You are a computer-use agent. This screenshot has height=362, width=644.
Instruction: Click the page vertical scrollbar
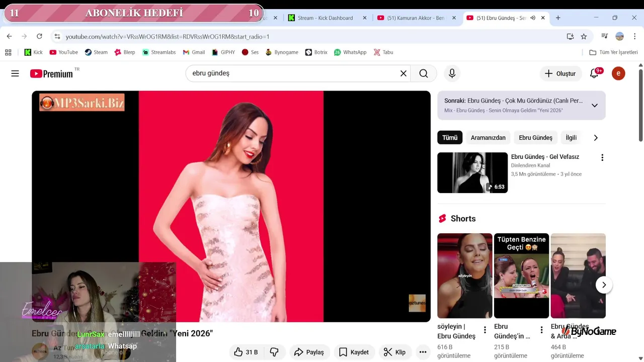[640, 105]
